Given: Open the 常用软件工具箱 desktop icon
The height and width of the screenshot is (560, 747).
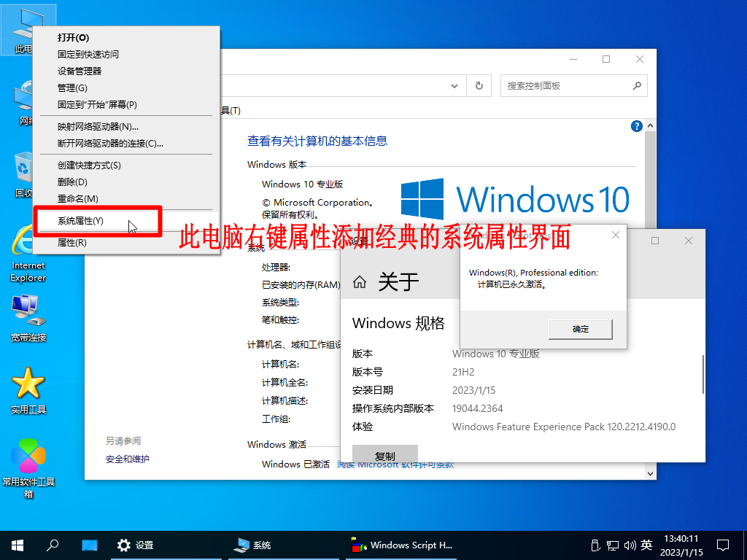Looking at the screenshot, I should pyautogui.click(x=28, y=467).
